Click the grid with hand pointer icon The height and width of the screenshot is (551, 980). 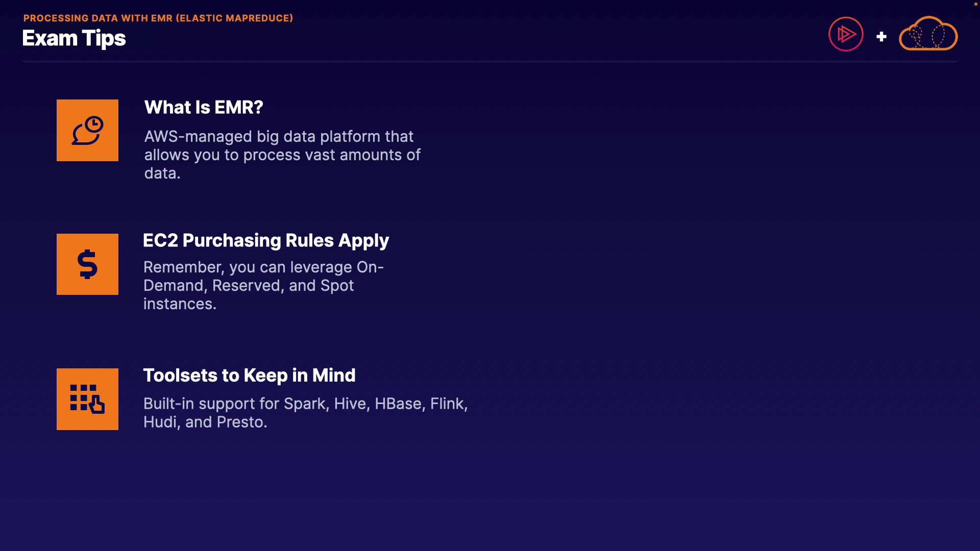tap(87, 399)
